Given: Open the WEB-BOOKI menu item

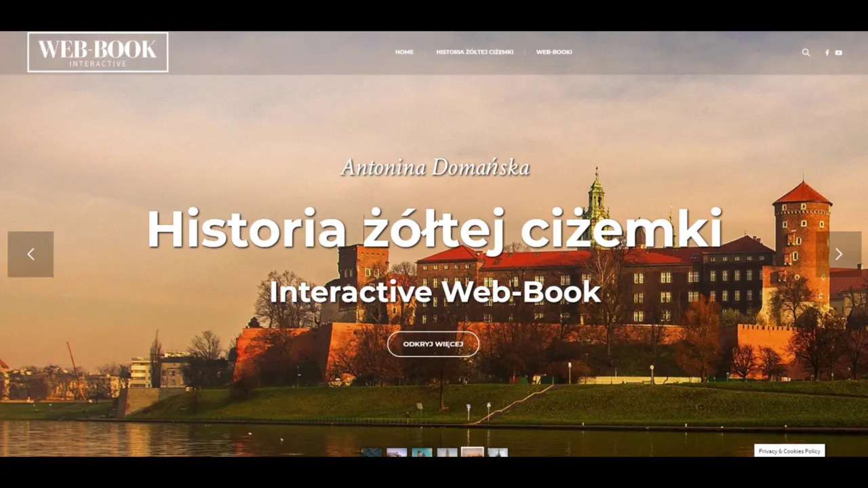Looking at the screenshot, I should (554, 52).
